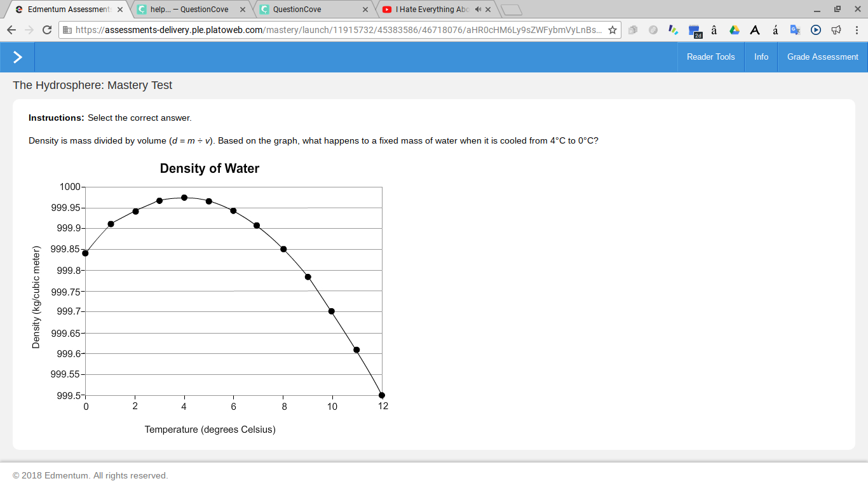This screenshot has width=868, height=488.
Task: Click the data point at 4 degrees
Action: click(x=184, y=198)
